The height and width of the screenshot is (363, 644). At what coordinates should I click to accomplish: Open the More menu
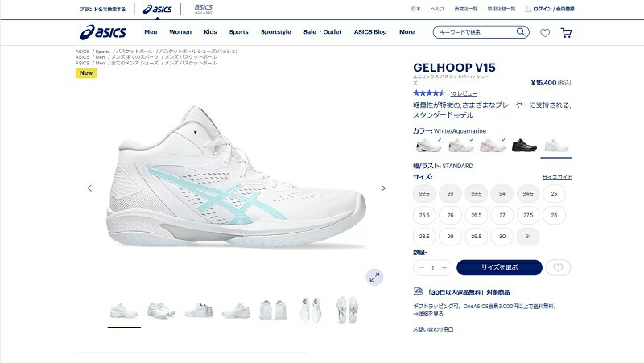pyautogui.click(x=407, y=32)
